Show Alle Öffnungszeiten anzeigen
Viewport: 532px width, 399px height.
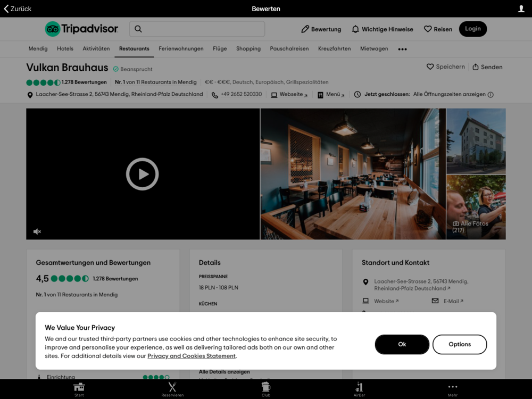coord(449,94)
